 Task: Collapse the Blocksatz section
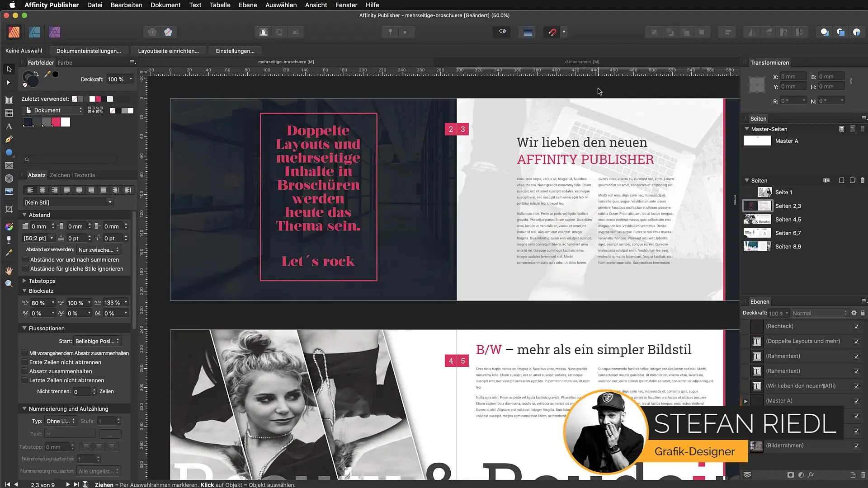(x=24, y=291)
